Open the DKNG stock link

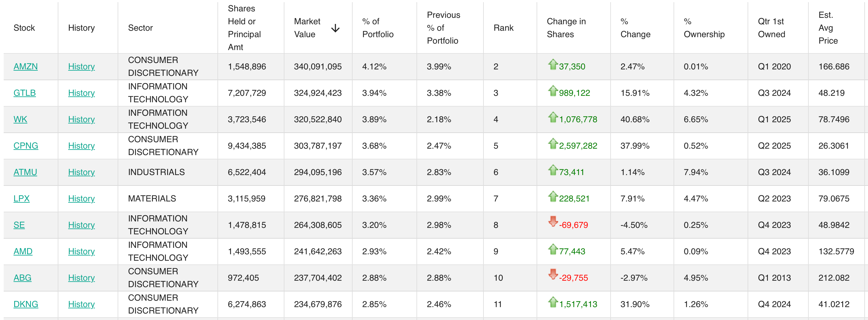25,304
